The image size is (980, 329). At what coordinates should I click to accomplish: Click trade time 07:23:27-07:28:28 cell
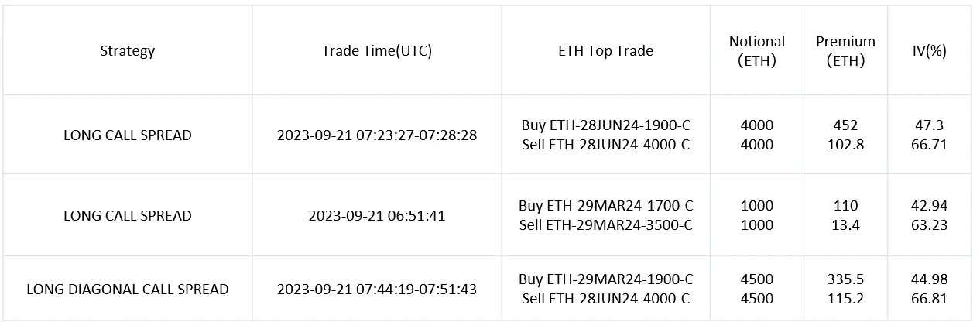(x=377, y=135)
